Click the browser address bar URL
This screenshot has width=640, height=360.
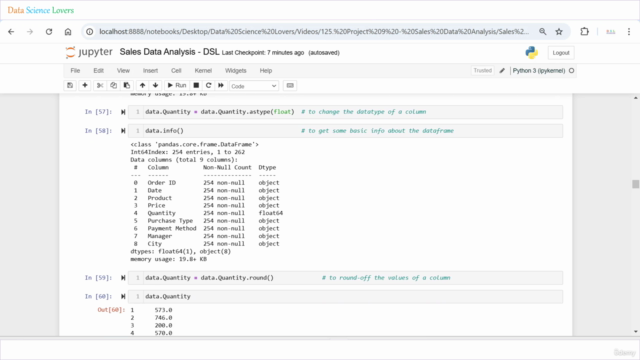pos(314,31)
